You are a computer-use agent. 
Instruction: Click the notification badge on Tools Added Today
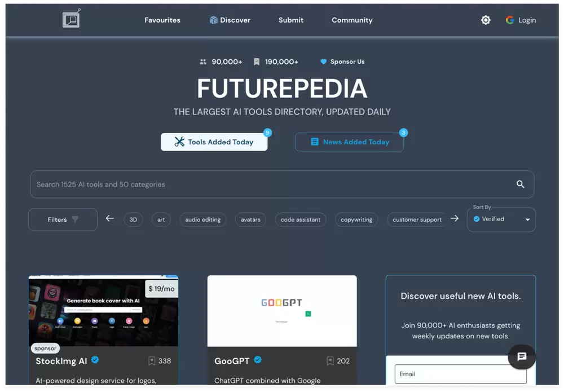tap(267, 133)
